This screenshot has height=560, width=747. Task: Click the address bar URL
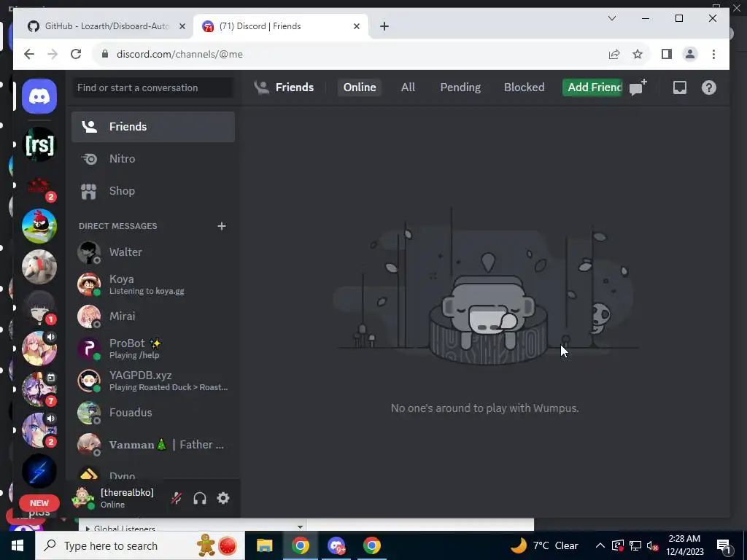pyautogui.click(x=179, y=54)
